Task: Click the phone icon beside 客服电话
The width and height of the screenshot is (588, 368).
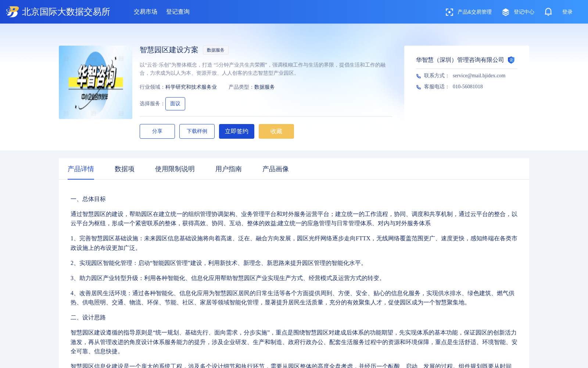Action: [x=419, y=87]
